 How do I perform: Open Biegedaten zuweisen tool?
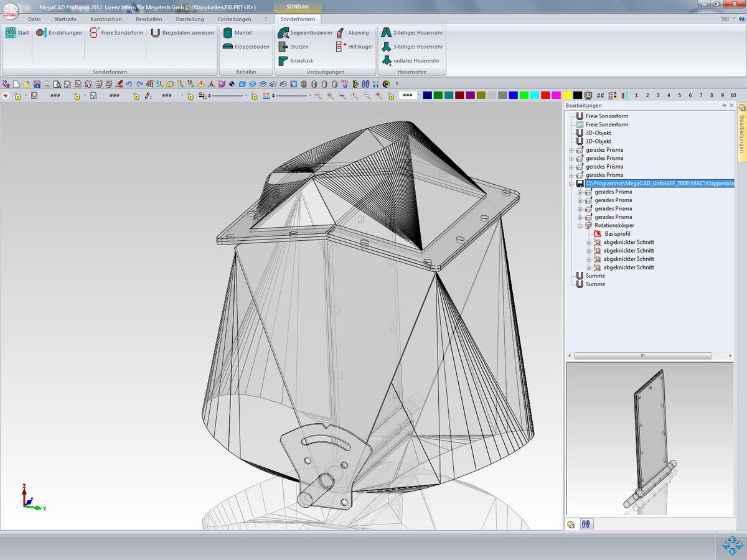(x=182, y=32)
